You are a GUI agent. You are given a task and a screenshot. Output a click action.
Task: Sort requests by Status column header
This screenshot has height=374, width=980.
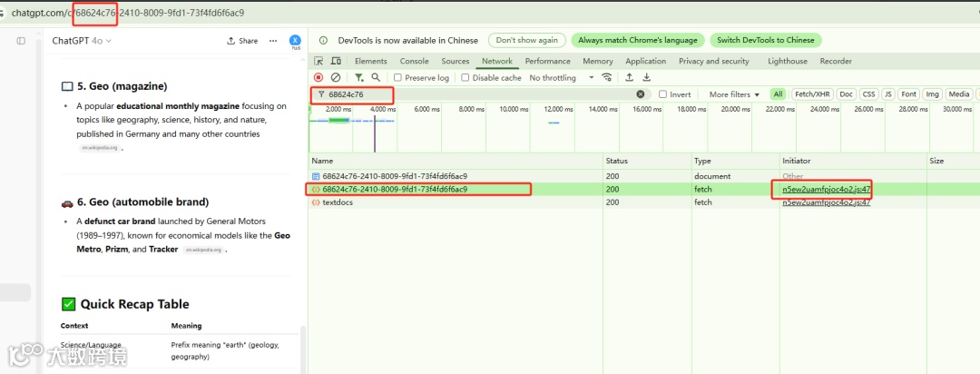click(x=648, y=161)
